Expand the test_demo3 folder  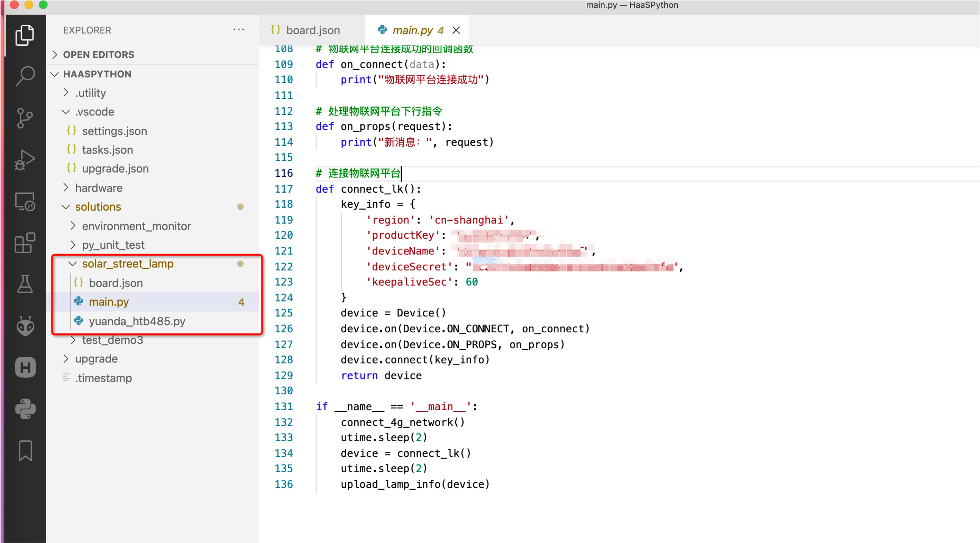point(152,340)
